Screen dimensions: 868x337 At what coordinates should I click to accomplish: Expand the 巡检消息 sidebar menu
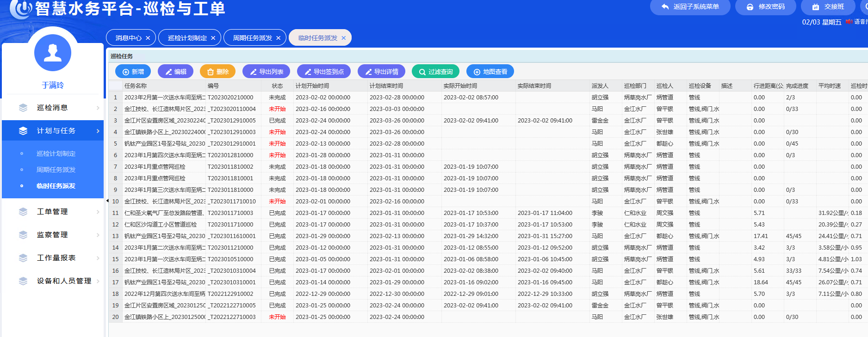coord(53,108)
